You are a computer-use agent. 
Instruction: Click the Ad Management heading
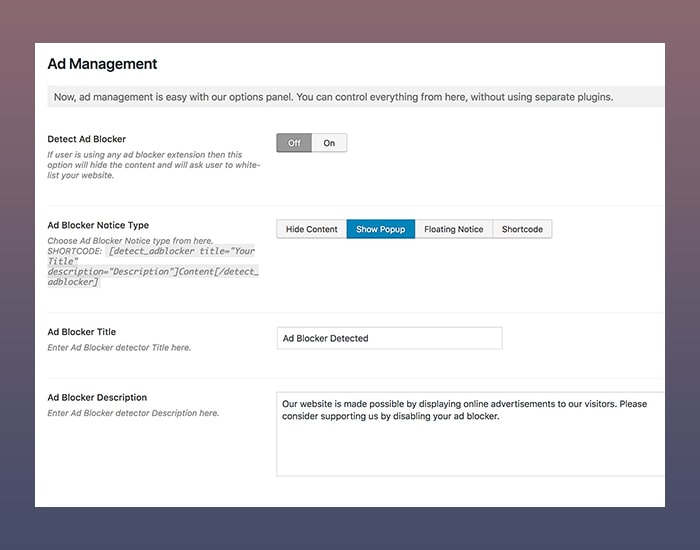click(102, 64)
